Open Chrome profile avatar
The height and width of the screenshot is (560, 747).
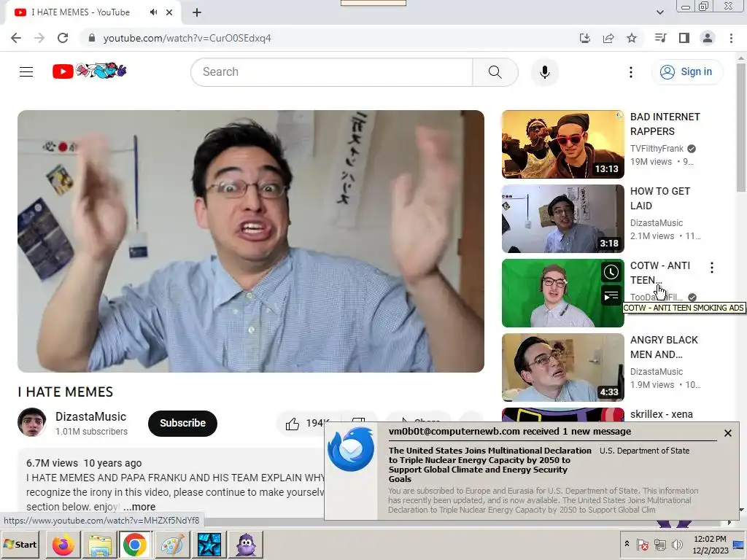click(x=708, y=38)
